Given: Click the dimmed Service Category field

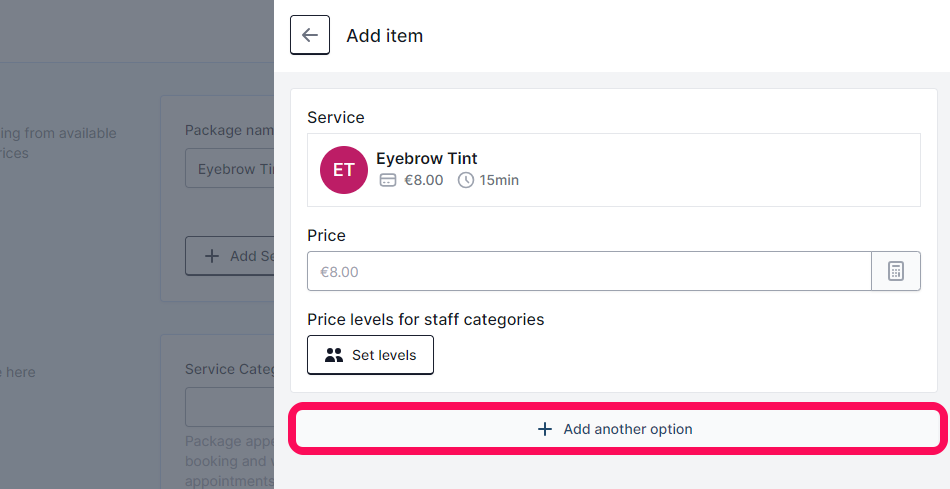Looking at the screenshot, I should click(230, 407).
